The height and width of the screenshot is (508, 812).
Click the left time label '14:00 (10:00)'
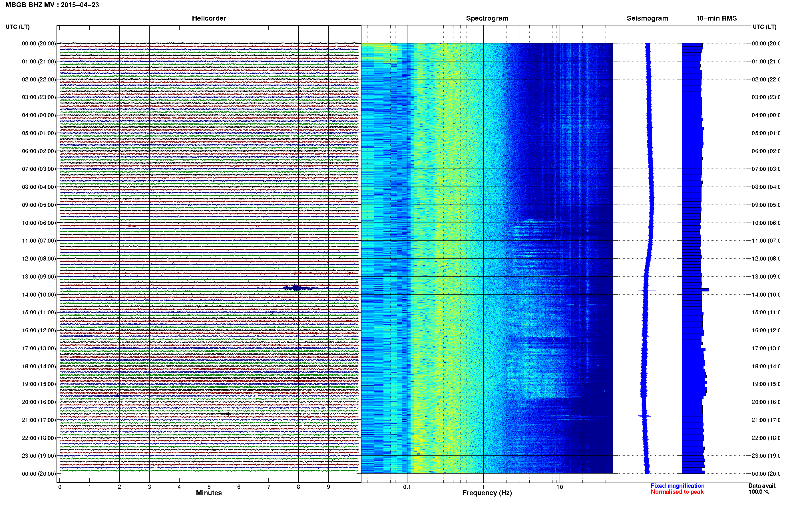point(39,295)
